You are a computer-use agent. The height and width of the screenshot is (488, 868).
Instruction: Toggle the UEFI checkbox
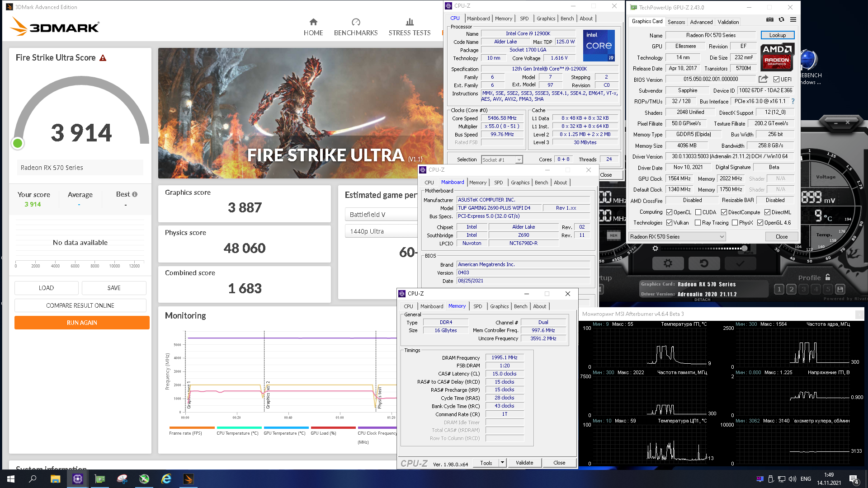[776, 80]
